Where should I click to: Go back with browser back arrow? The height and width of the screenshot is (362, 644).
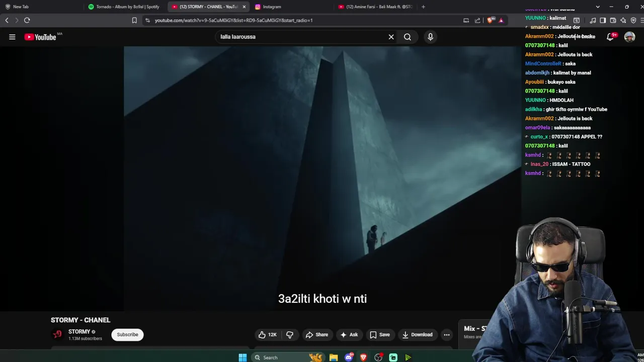(7, 20)
